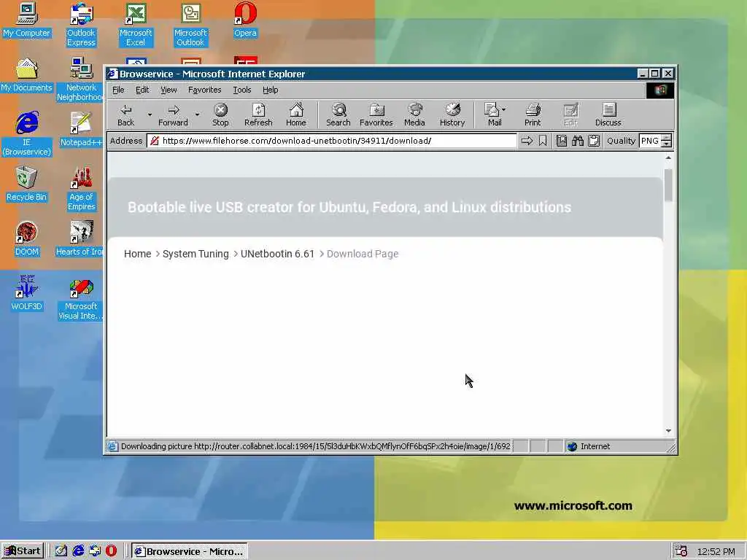
Task: Click the scrollbar up arrow
Action: click(668, 157)
